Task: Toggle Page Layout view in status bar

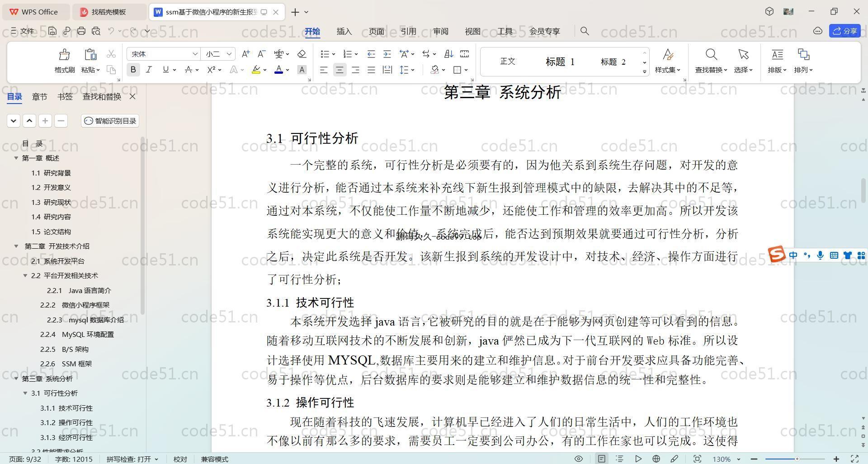Action: pos(601,459)
